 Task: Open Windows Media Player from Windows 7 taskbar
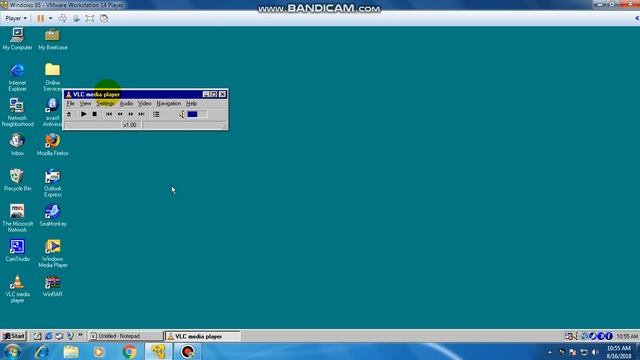(99, 351)
